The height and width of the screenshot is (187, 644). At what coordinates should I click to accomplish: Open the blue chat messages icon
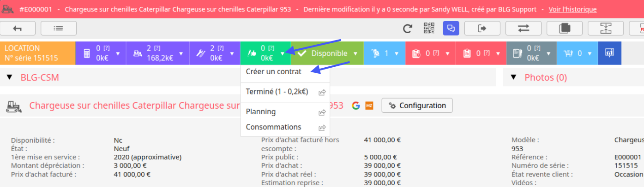tap(451, 29)
